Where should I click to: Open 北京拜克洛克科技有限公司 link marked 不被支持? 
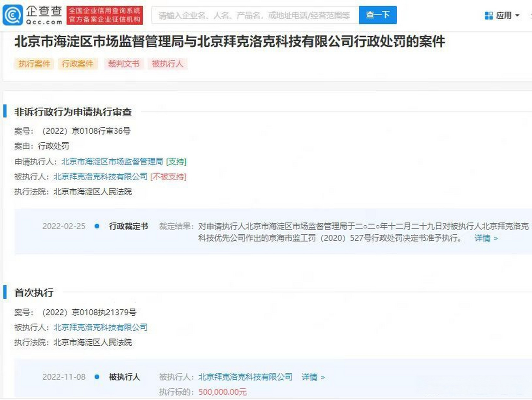point(100,177)
